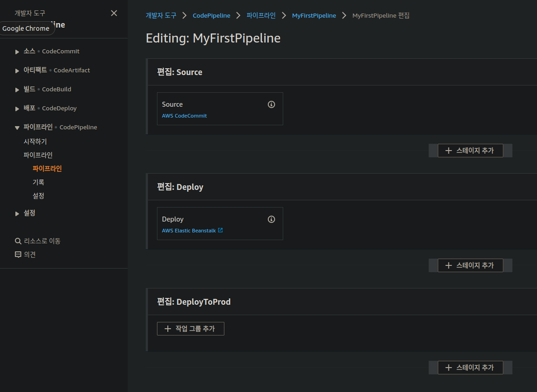
Task: Open AWS Elastic Beanstalk link in Deploy card
Action: click(x=189, y=231)
